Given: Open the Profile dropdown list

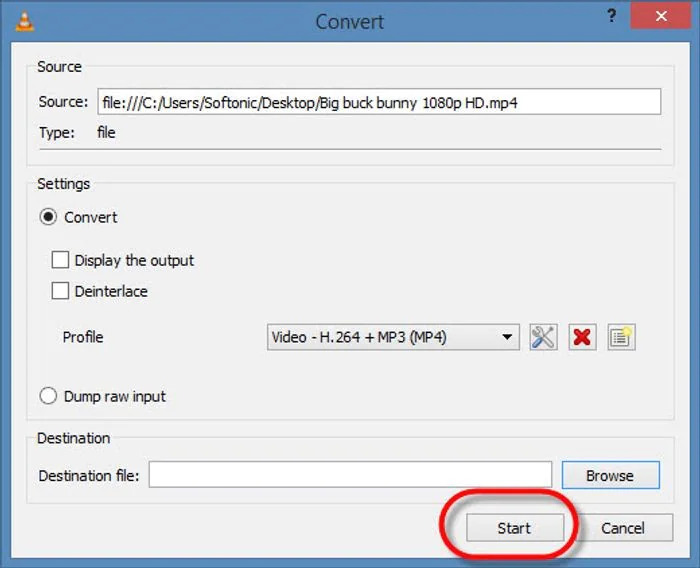Looking at the screenshot, I should click(x=393, y=337).
